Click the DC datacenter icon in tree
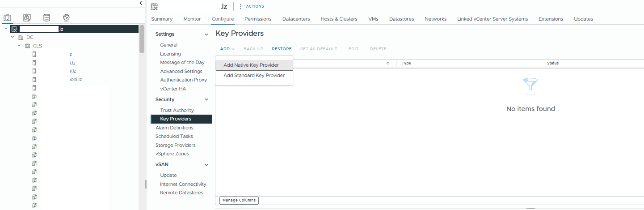The height and width of the screenshot is (210, 644). (x=21, y=38)
